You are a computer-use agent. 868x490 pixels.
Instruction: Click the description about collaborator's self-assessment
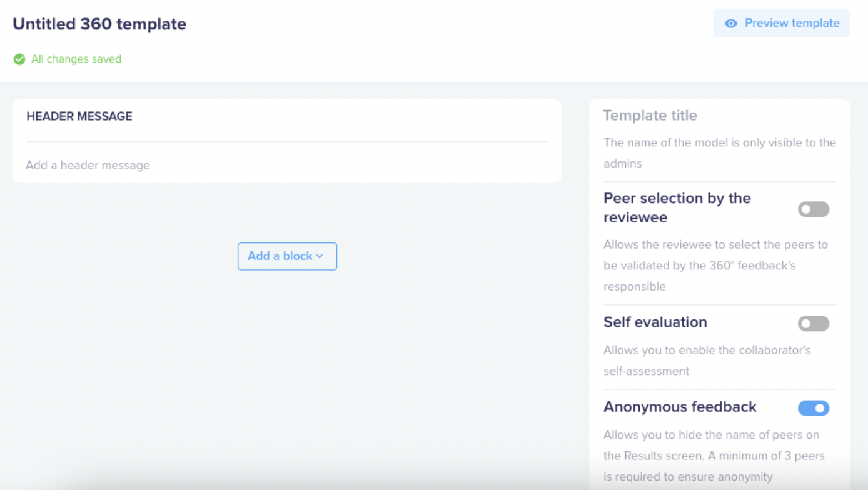click(x=707, y=361)
